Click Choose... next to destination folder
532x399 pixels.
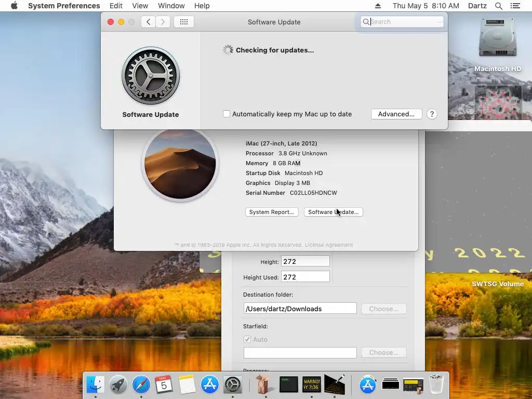point(384,309)
